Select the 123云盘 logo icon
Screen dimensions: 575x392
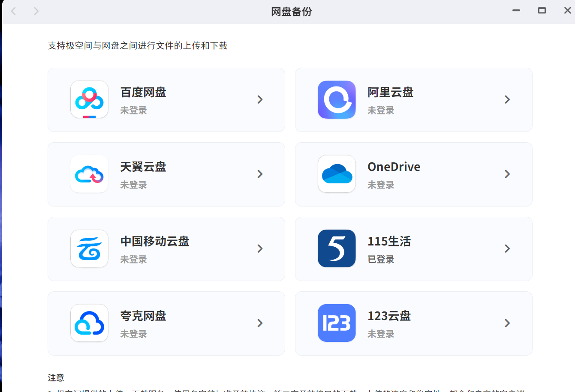[337, 323]
